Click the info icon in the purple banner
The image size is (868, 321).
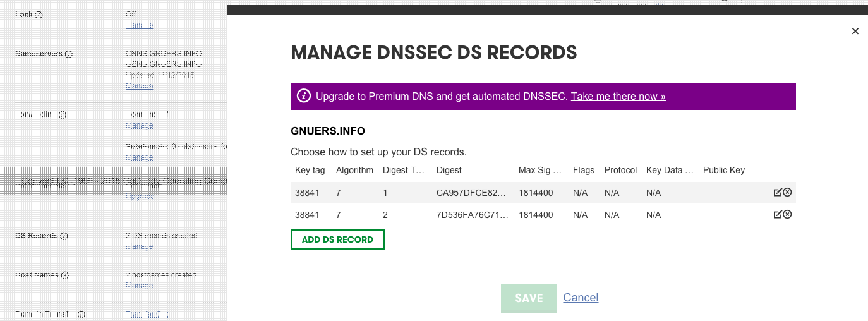(304, 97)
